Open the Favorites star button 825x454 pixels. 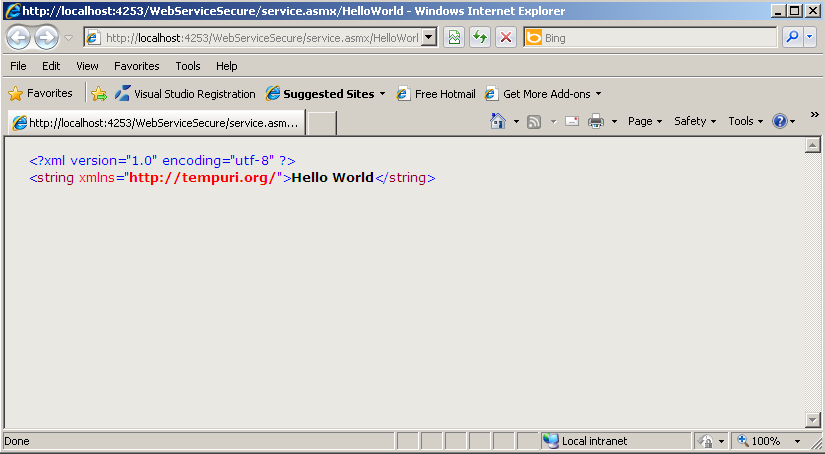point(41,94)
